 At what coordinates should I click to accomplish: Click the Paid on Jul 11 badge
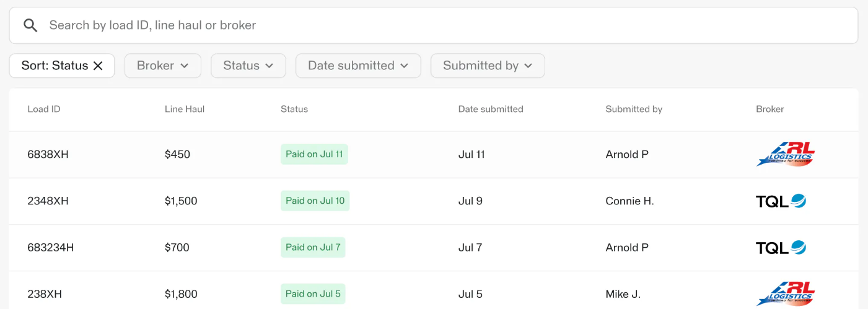click(314, 154)
